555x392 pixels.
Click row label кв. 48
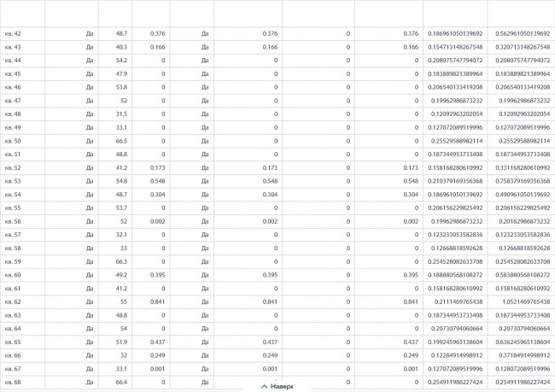click(x=13, y=114)
